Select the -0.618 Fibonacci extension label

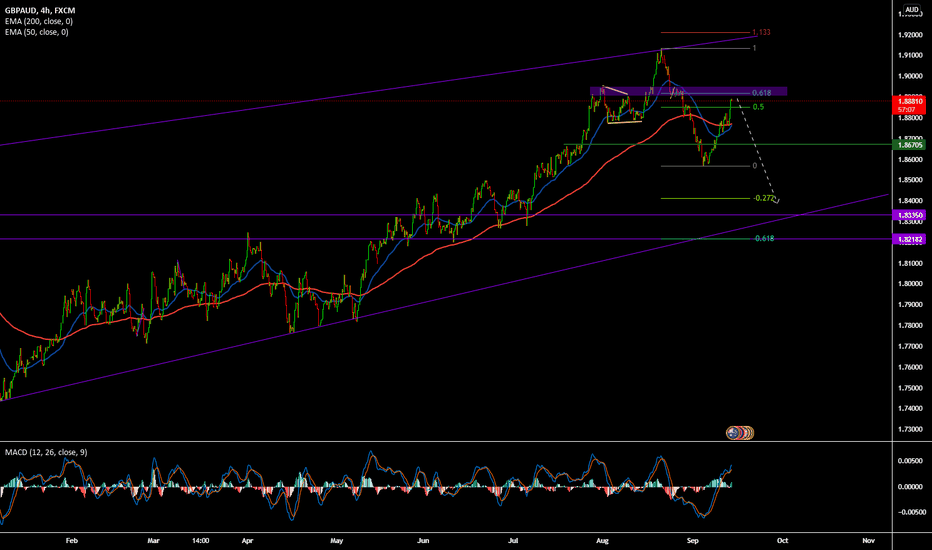pyautogui.click(x=763, y=238)
